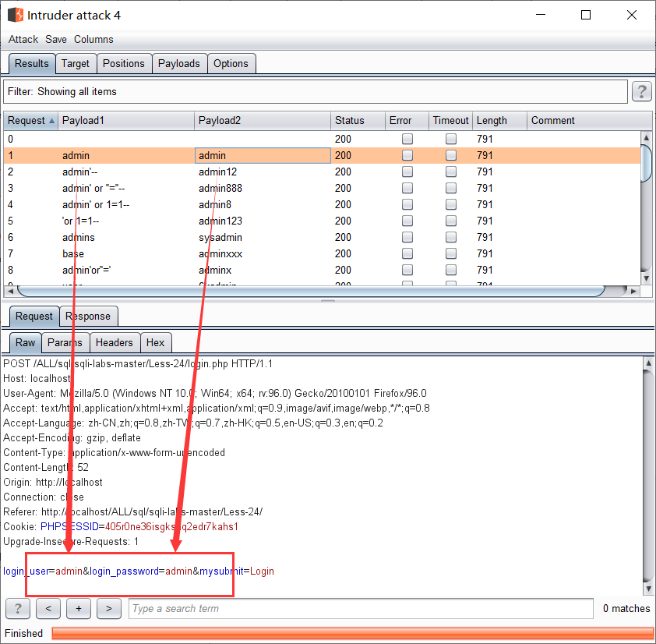Sort by Timeout column header
Screen dimensions: 656x644
point(450,121)
